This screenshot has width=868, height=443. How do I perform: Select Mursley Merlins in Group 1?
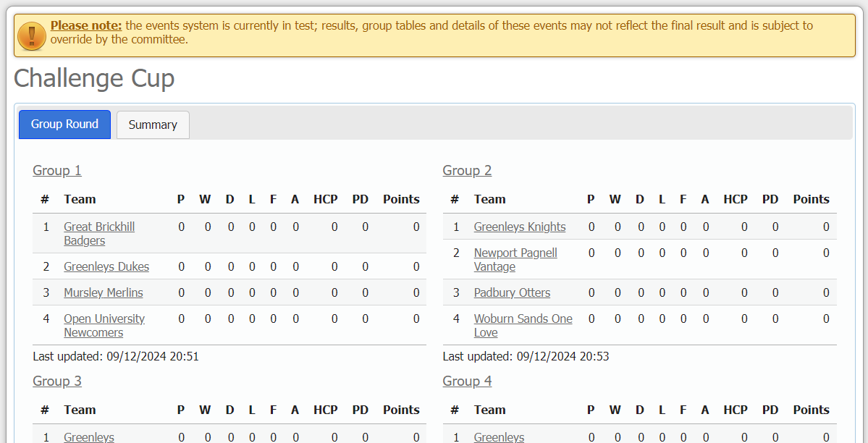(x=103, y=292)
